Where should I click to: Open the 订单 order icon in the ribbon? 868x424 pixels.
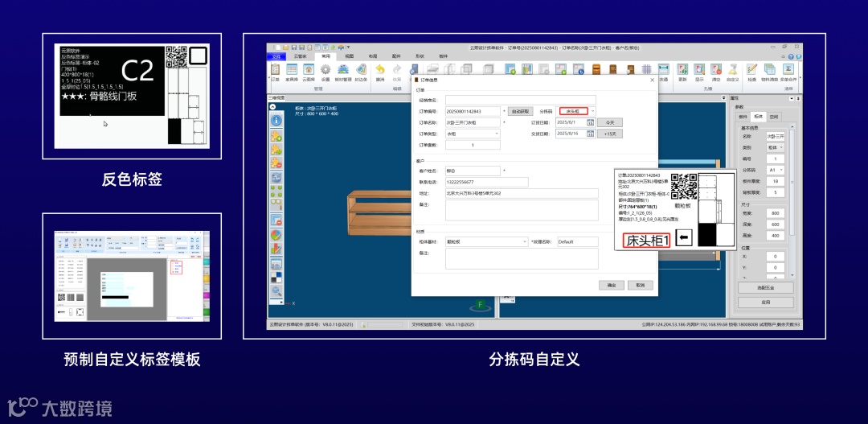(275, 72)
